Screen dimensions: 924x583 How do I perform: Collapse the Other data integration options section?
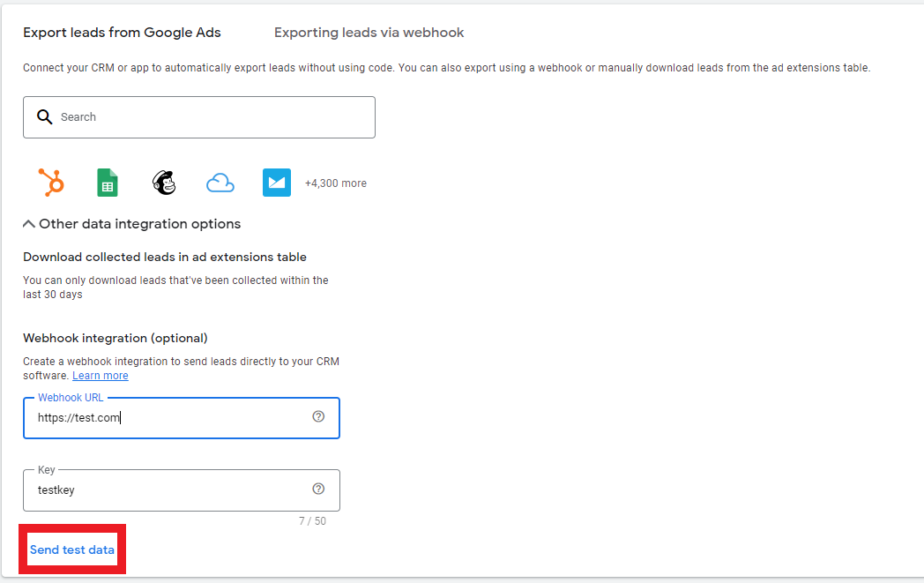click(x=28, y=223)
